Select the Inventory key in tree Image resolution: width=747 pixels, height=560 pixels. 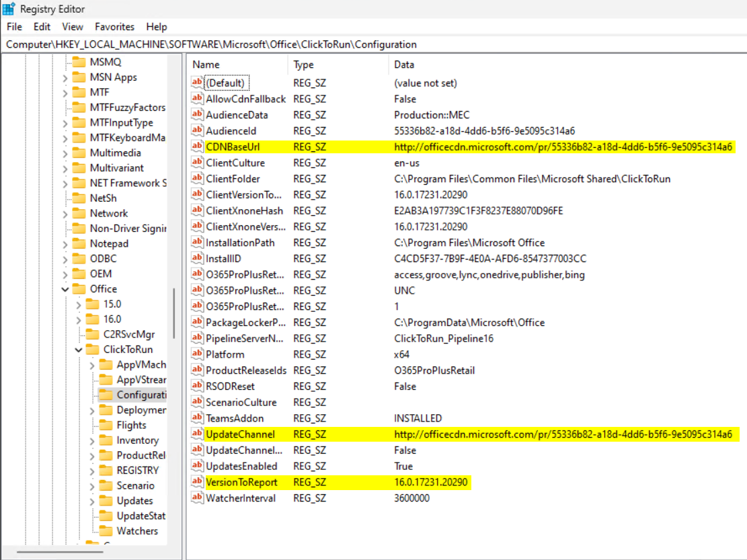pos(137,440)
